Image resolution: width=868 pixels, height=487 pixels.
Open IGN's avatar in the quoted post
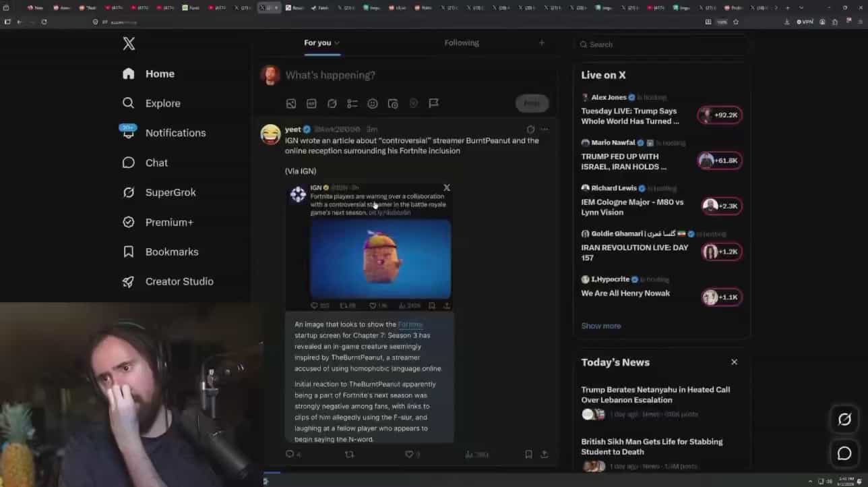pos(298,195)
